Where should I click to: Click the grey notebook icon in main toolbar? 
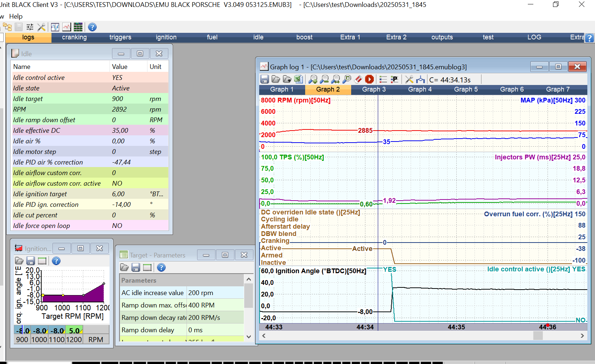coord(19,27)
